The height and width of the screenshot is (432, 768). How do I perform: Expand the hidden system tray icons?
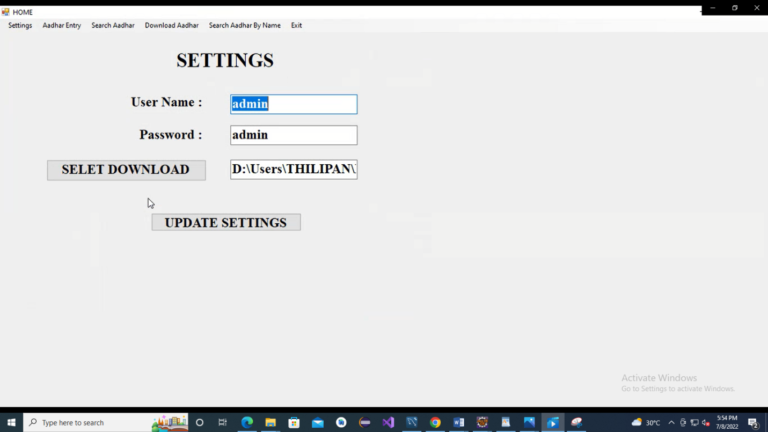coord(671,422)
